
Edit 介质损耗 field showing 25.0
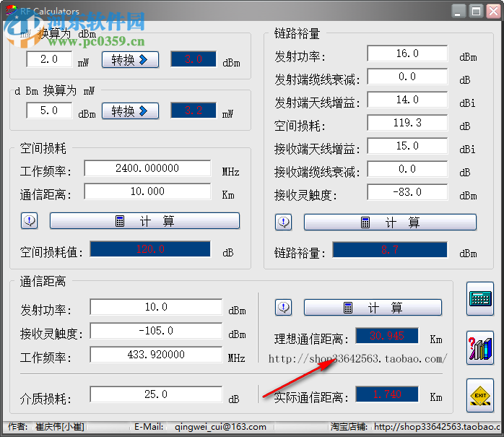[x=156, y=394]
